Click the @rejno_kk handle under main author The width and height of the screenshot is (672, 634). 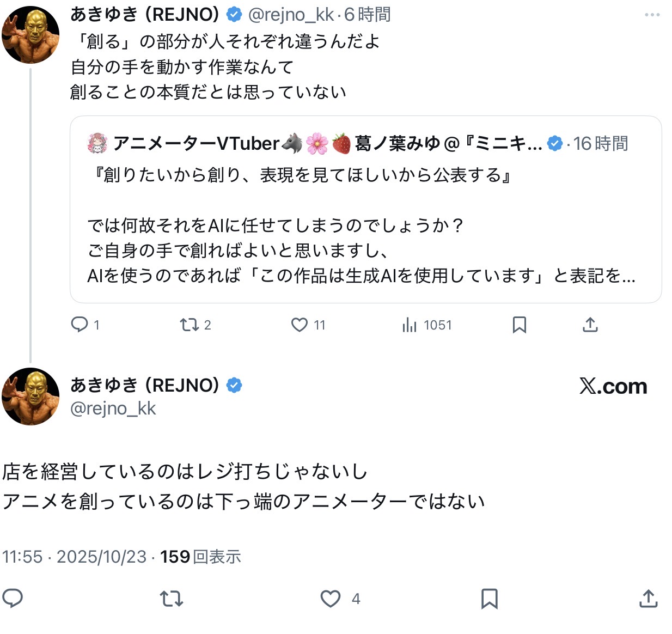pyautogui.click(x=113, y=409)
